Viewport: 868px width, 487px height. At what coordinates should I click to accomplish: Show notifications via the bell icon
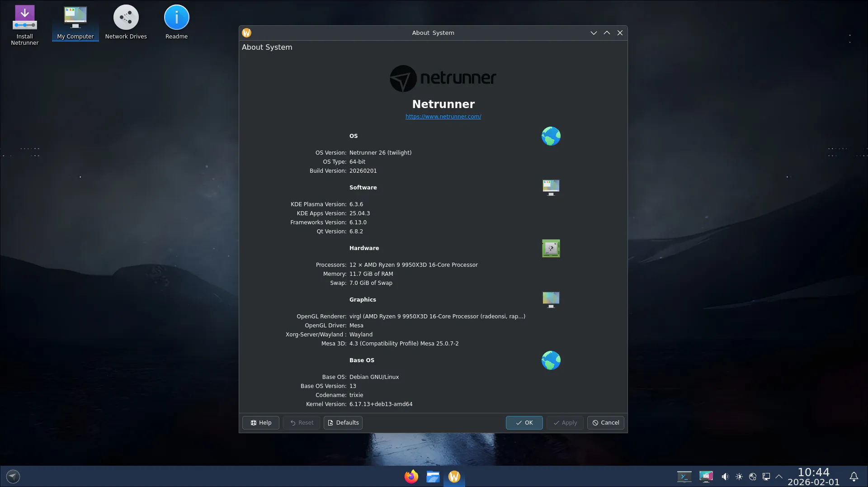[x=854, y=477]
